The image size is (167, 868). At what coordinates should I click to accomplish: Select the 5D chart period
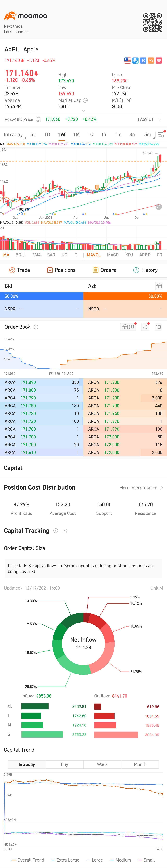point(33,134)
